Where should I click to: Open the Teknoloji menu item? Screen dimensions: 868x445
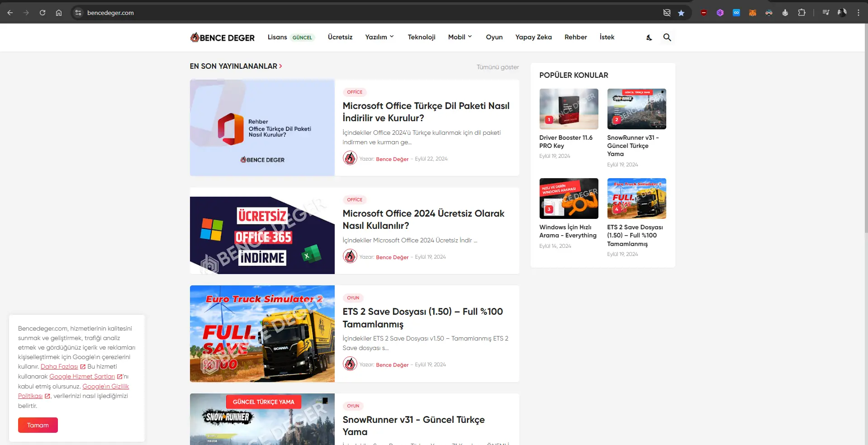click(x=422, y=37)
